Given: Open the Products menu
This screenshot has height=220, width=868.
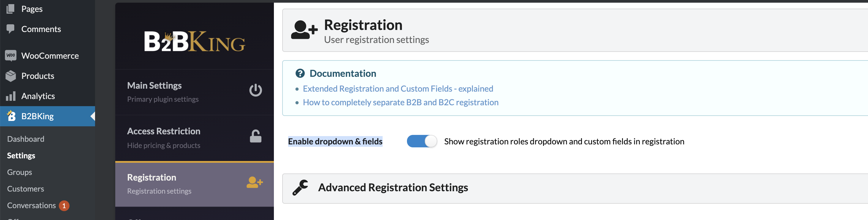Looking at the screenshot, I should click(x=48, y=76).
